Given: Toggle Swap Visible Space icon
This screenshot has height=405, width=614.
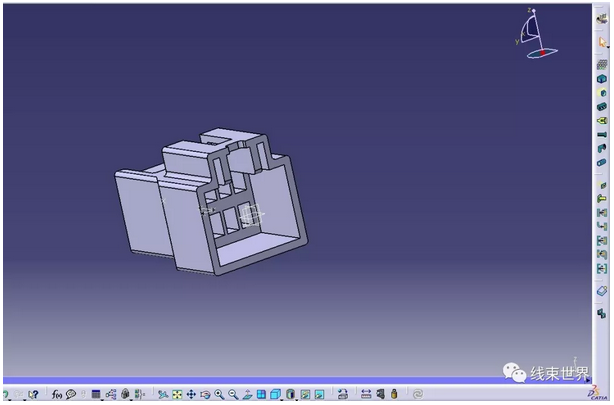Looking at the screenshot, I should click(320, 395).
